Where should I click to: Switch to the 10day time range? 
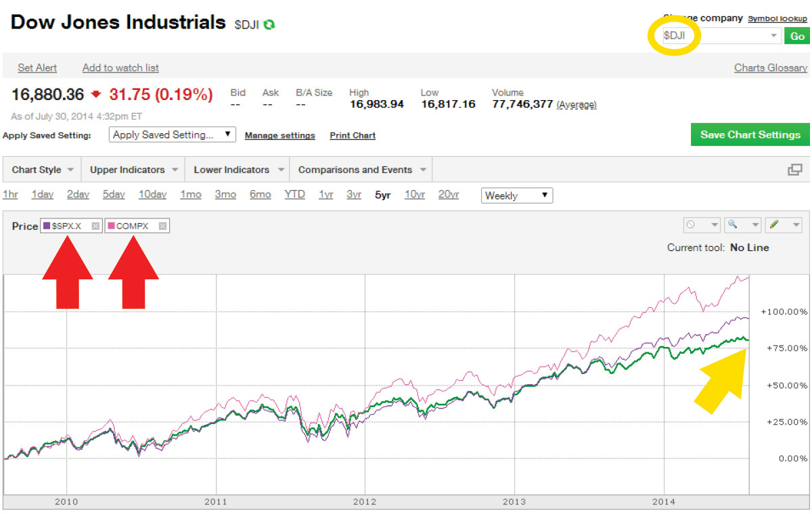tap(152, 195)
